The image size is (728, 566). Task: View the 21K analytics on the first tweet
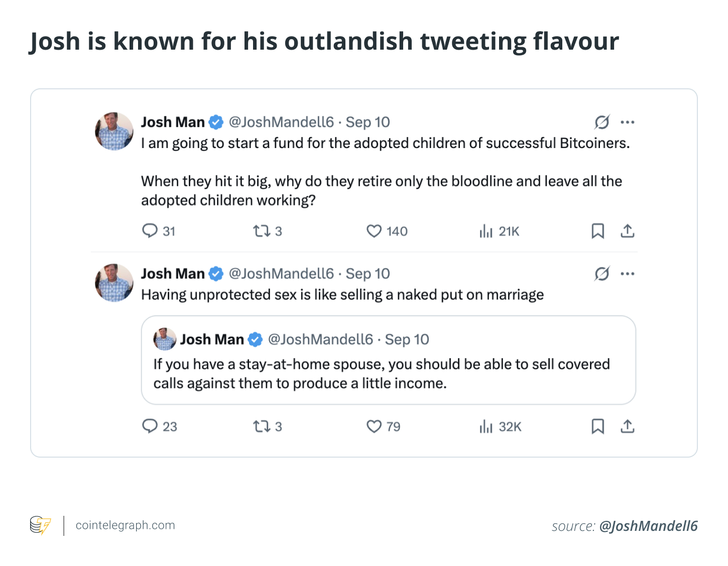(x=499, y=231)
